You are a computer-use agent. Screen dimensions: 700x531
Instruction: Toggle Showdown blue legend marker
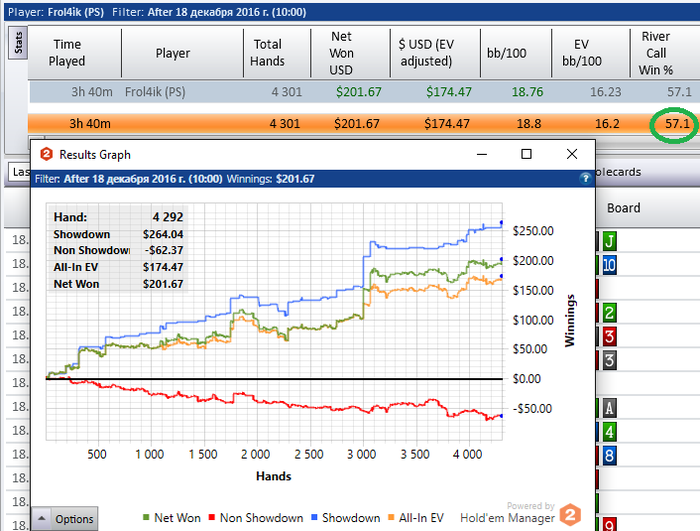tap(314, 518)
